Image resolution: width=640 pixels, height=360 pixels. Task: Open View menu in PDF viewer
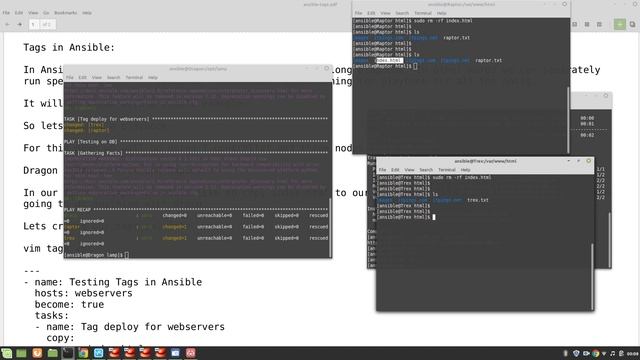point(33,13)
